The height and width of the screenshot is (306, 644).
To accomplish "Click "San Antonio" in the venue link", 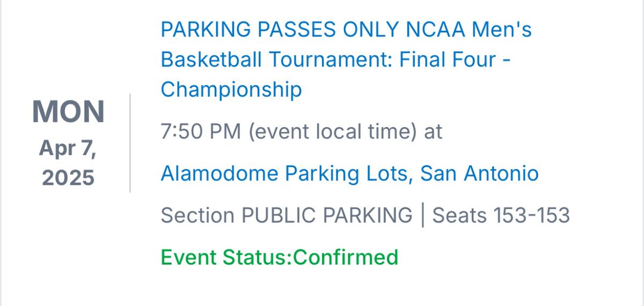I will 479,173.
